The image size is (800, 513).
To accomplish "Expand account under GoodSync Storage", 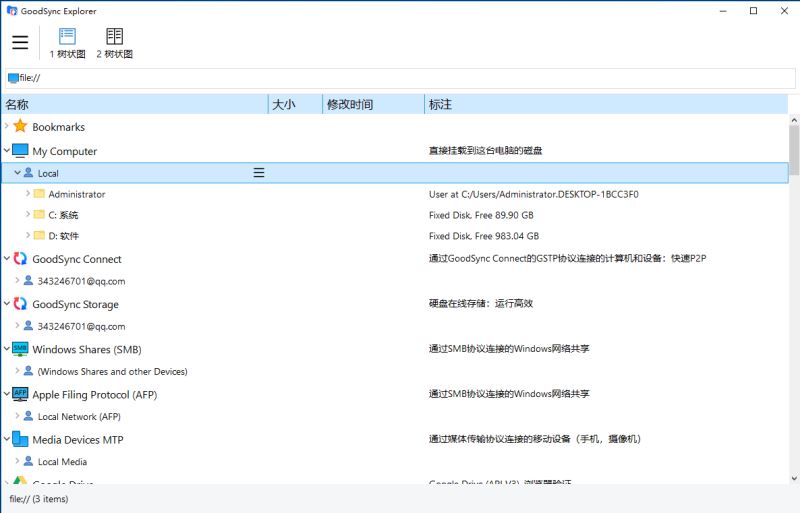I will [17, 325].
